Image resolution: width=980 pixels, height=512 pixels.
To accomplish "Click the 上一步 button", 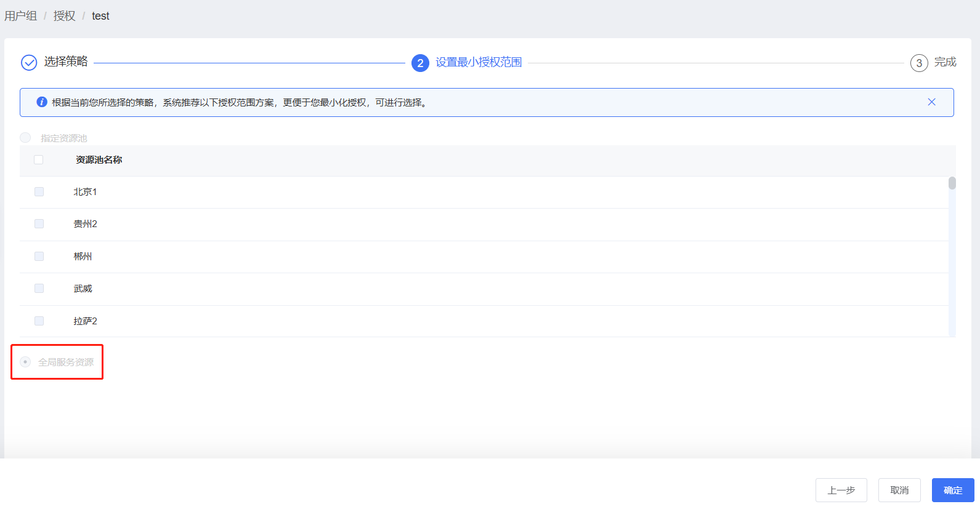I will pyautogui.click(x=841, y=490).
